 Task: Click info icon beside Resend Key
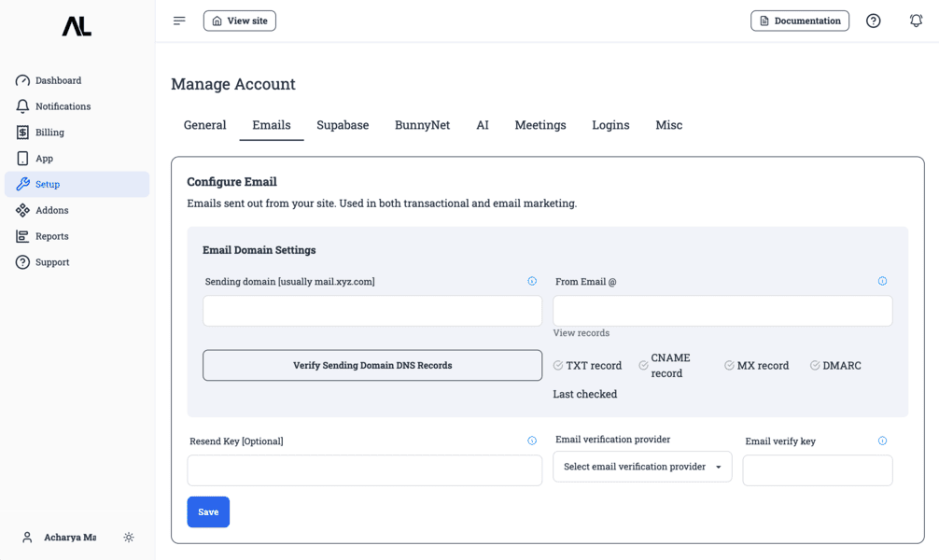tap(532, 441)
